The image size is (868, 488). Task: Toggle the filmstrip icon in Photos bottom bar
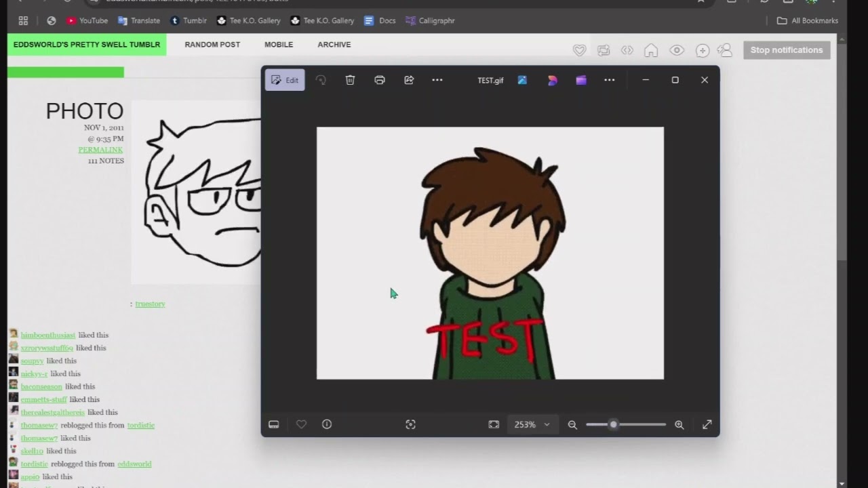click(274, 424)
